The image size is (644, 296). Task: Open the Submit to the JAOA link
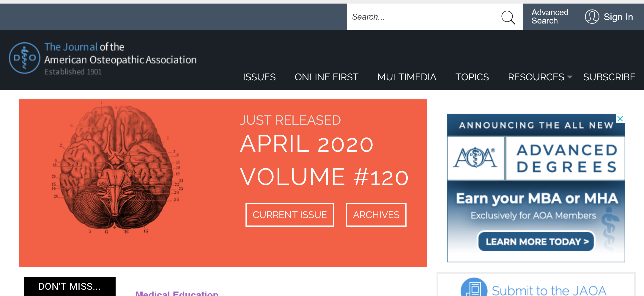[549, 290]
